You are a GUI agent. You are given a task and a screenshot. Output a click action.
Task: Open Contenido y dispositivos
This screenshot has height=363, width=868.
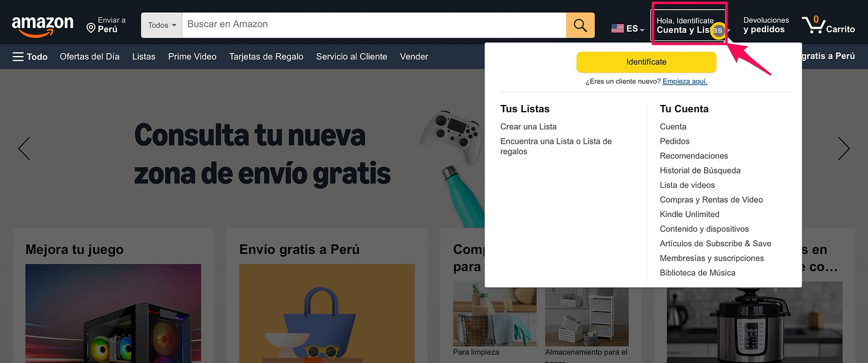click(x=704, y=229)
